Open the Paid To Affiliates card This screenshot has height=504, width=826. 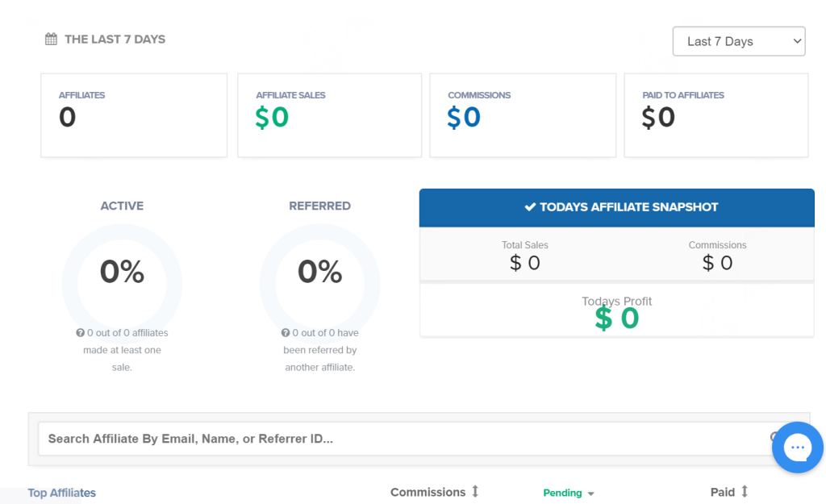715,115
